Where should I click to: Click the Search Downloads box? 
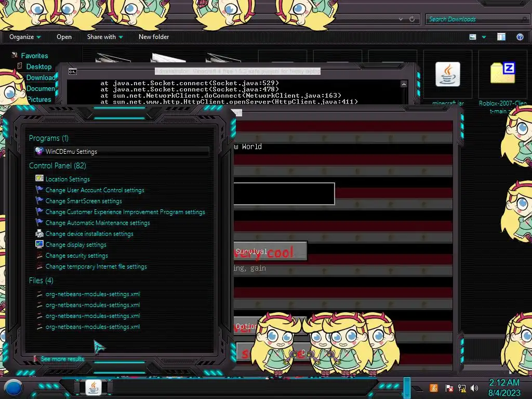pyautogui.click(x=477, y=19)
